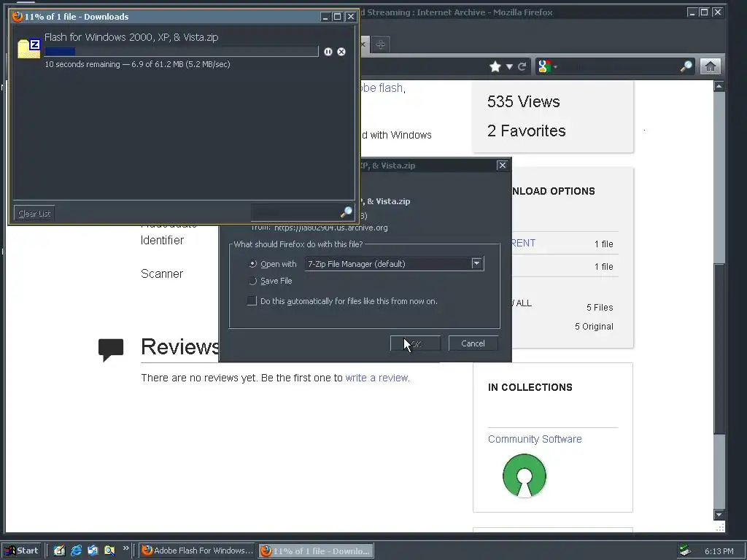Open the search engine selector dropdown

coord(555,66)
